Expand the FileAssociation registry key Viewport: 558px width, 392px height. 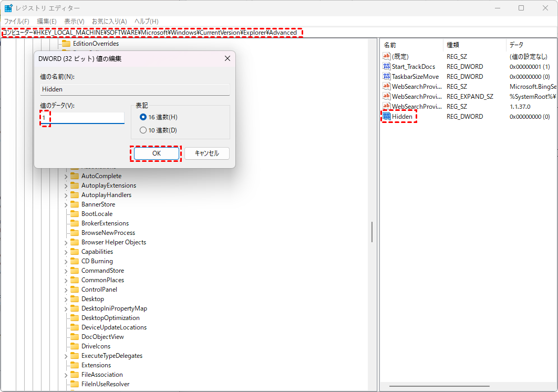[66, 375]
